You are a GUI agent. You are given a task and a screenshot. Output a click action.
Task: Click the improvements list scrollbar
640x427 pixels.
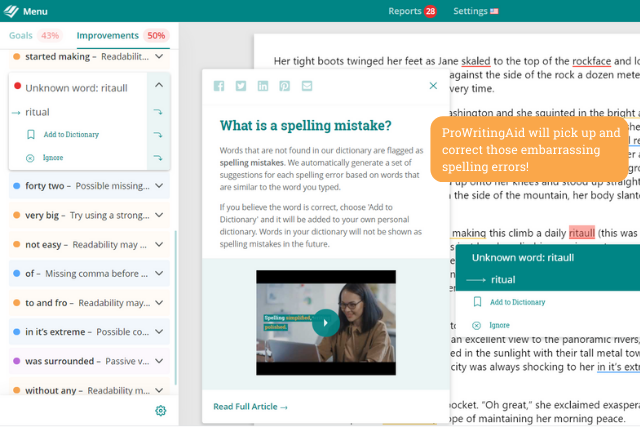point(176,308)
